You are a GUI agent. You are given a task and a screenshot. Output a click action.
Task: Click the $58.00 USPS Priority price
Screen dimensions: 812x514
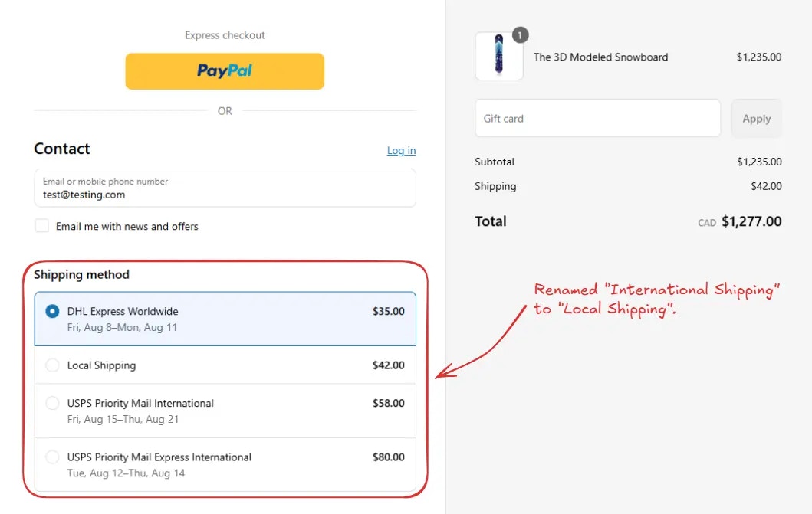click(x=389, y=404)
